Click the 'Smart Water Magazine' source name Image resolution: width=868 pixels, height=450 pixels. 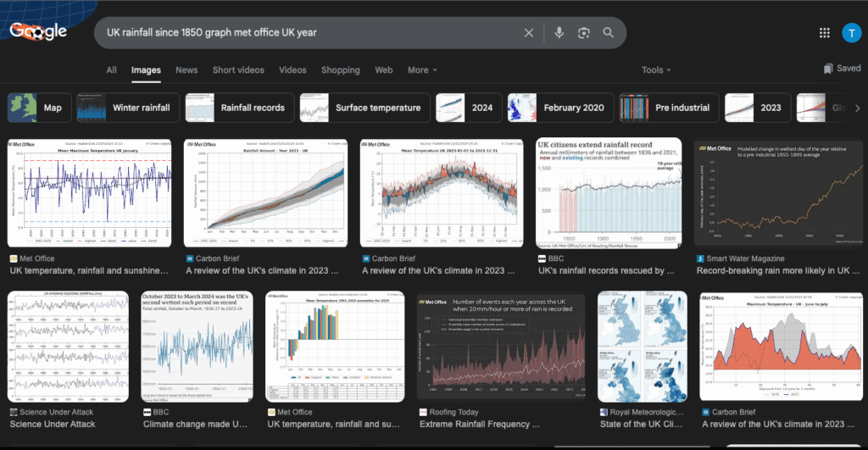(746, 258)
